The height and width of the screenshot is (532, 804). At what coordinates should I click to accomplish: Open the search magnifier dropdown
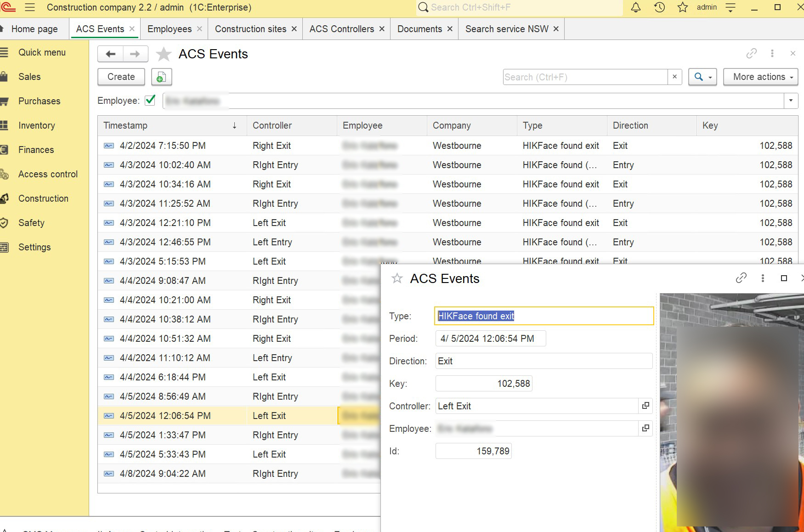pos(702,77)
